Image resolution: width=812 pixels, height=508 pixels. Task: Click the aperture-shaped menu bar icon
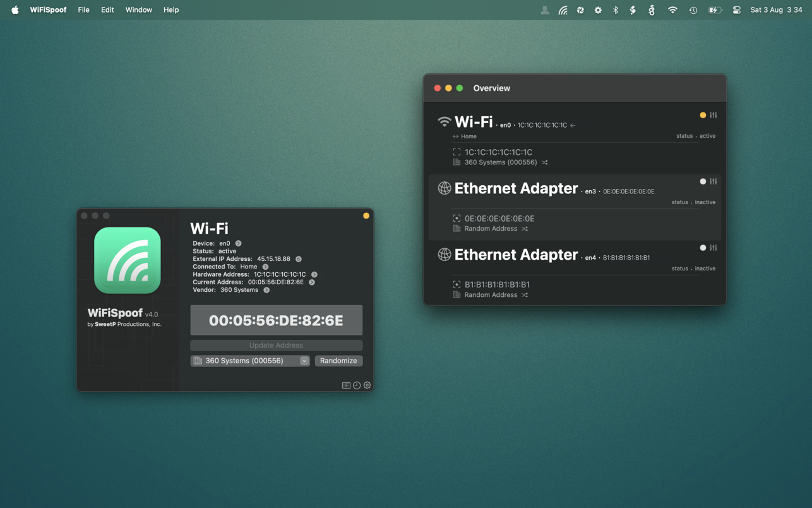tap(580, 10)
